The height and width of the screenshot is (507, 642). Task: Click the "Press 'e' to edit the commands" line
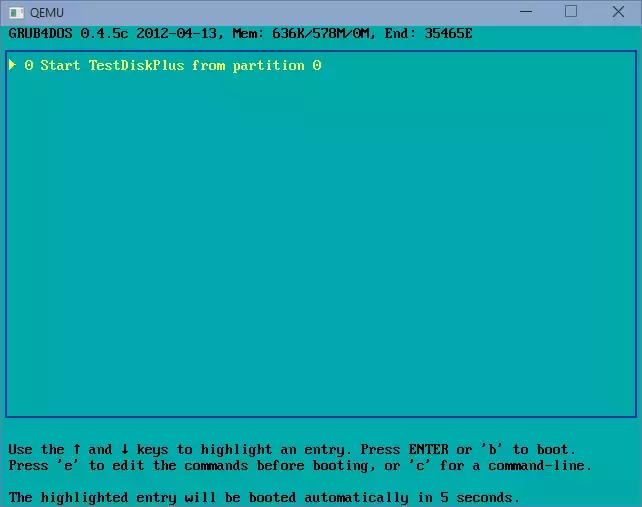click(x=300, y=466)
